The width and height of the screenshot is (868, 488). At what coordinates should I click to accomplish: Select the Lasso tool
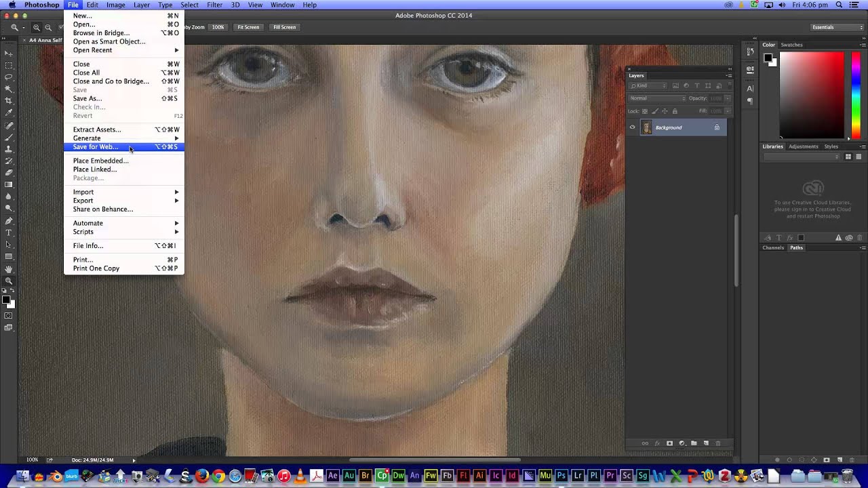pyautogui.click(x=8, y=77)
